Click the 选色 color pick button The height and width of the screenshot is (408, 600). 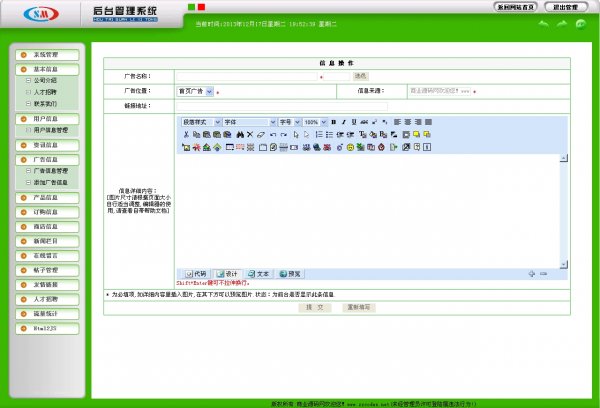tap(360, 76)
